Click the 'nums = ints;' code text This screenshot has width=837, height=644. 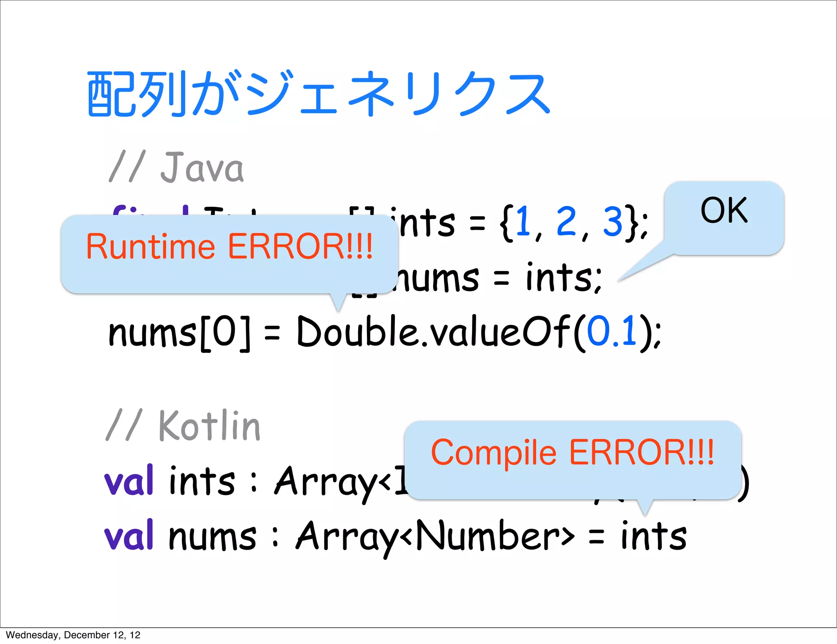[x=498, y=278]
